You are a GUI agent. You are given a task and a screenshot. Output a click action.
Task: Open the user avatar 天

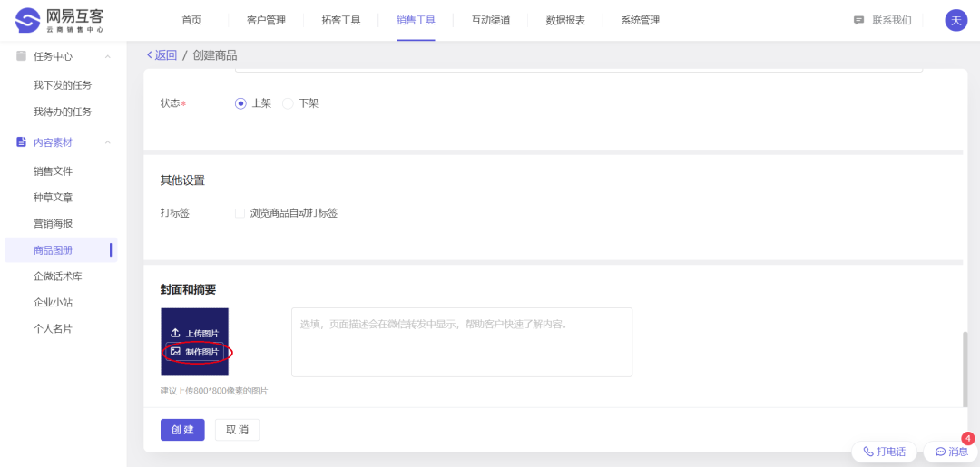coord(955,20)
